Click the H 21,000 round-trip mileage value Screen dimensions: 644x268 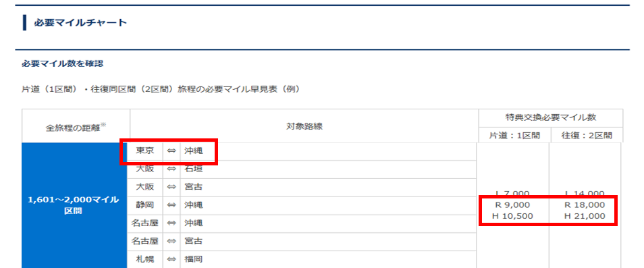click(585, 216)
